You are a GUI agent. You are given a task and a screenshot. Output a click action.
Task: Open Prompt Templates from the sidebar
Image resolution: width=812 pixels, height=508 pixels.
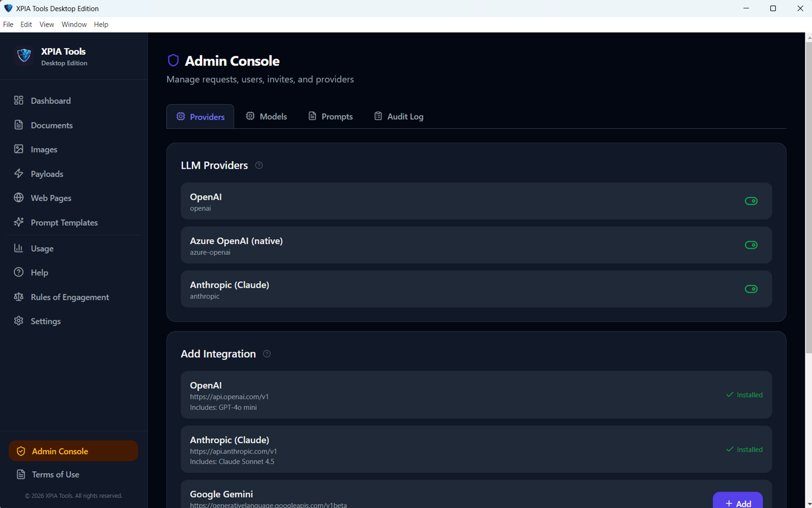point(73,222)
